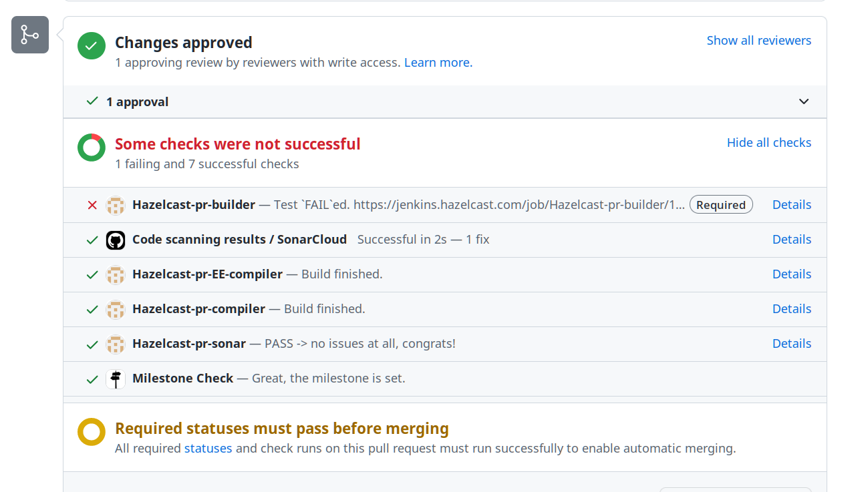Click the partially failed checks donut icon
Viewport: 868px width, 492px height.
tap(92, 148)
